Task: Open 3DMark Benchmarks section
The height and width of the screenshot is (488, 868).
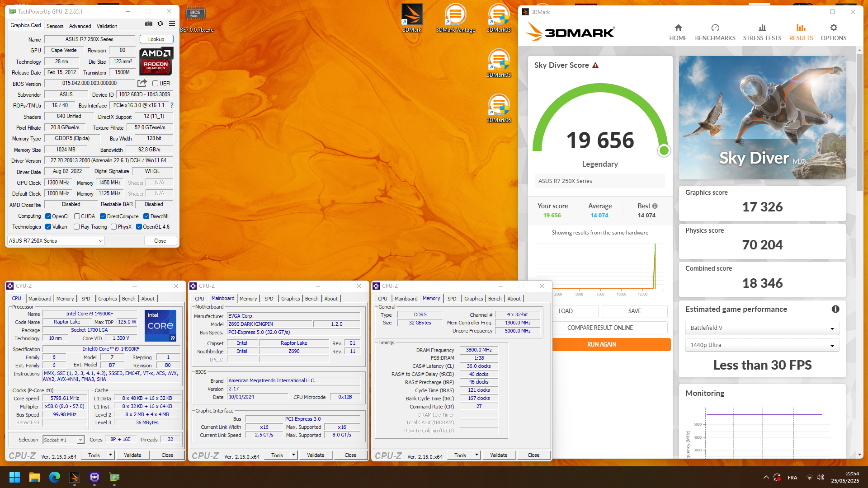Action: point(715,33)
